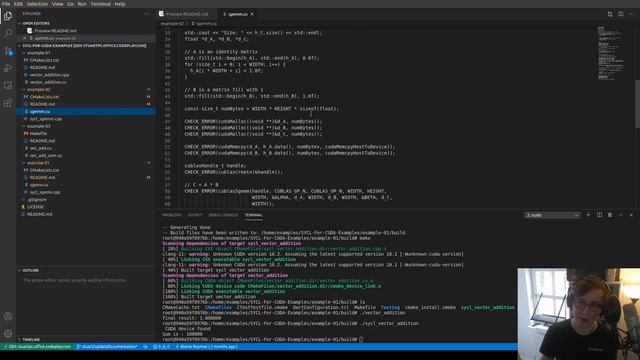Image resolution: width=640 pixels, height=360 pixels.
Task: Click the editor minimap
Action: pos(611,53)
